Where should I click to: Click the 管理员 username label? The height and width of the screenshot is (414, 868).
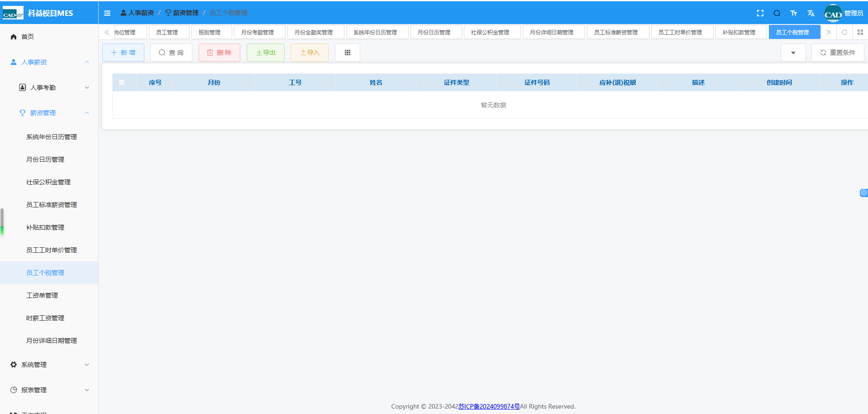click(854, 13)
